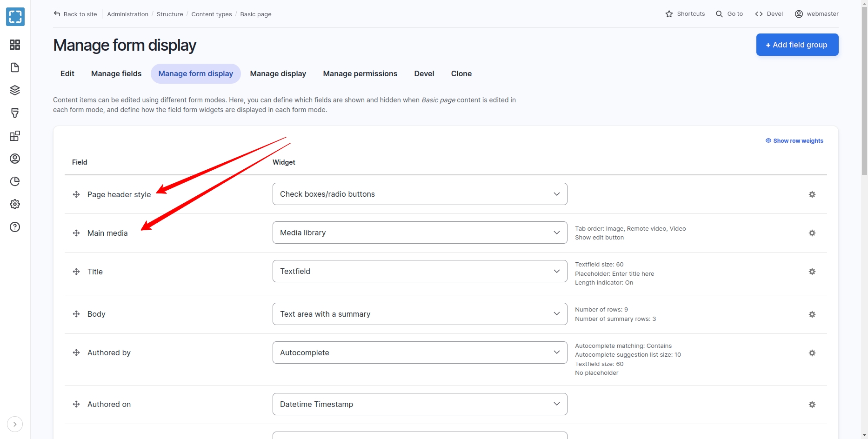The width and height of the screenshot is (868, 439).
Task: Open the Page header style widget dropdown
Action: click(x=420, y=194)
